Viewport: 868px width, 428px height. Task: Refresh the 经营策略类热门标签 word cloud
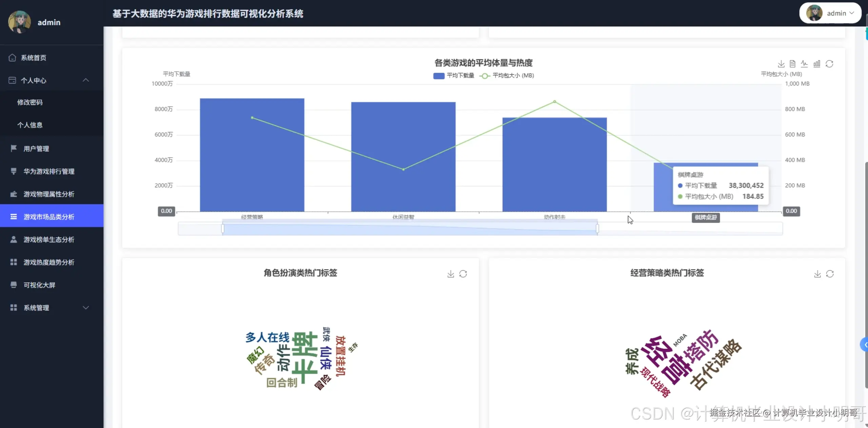tap(830, 274)
